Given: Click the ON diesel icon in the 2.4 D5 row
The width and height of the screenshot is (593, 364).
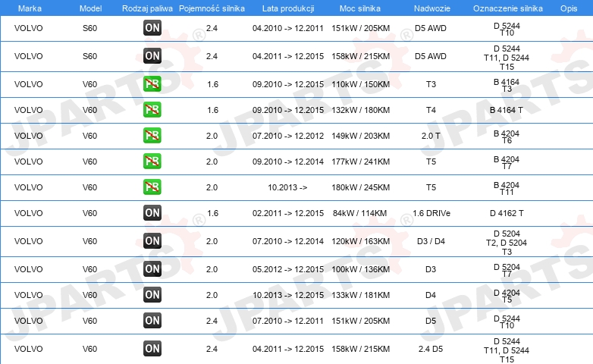Looking at the screenshot, I should [152, 349].
